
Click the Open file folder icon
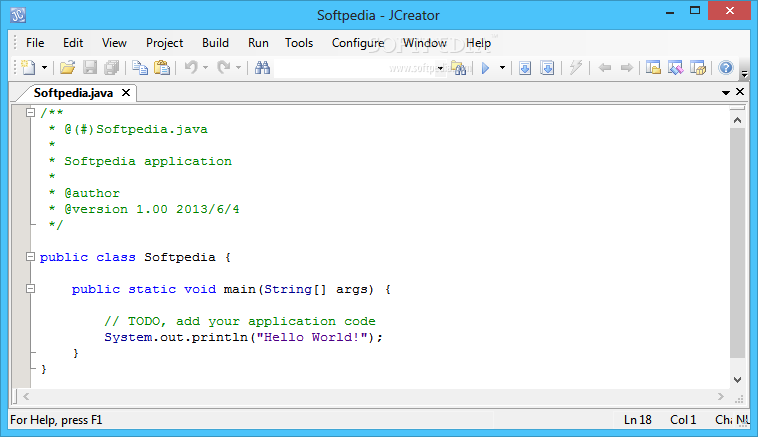pyautogui.click(x=67, y=68)
